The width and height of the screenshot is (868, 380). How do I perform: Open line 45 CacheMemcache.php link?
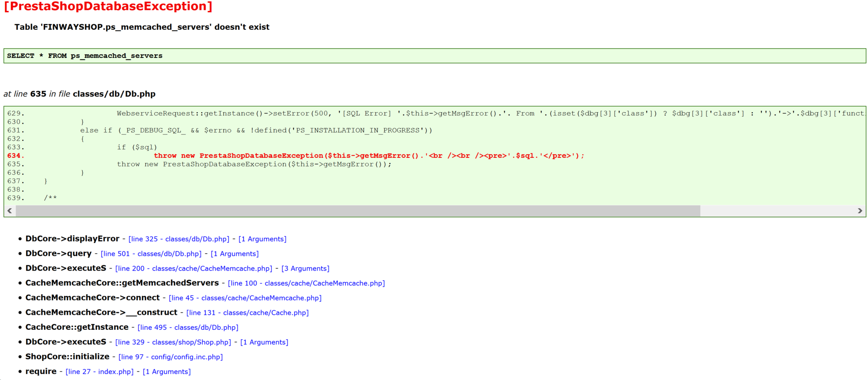click(245, 298)
